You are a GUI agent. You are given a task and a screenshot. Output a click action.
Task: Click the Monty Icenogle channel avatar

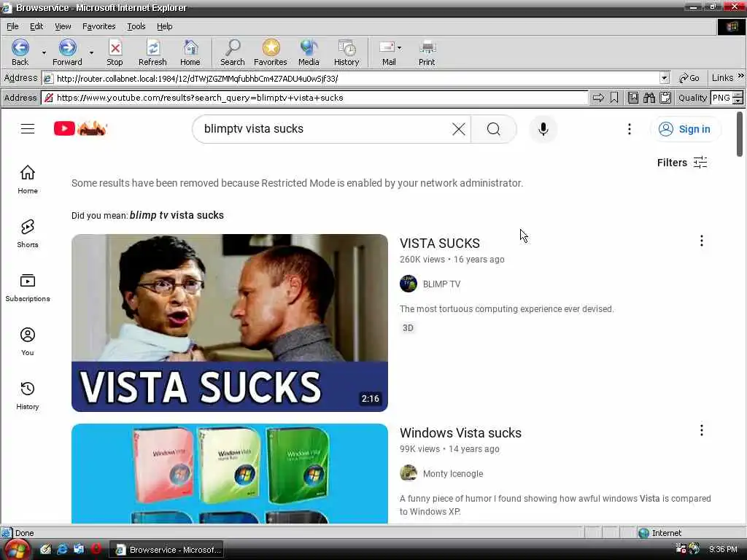[409, 473]
